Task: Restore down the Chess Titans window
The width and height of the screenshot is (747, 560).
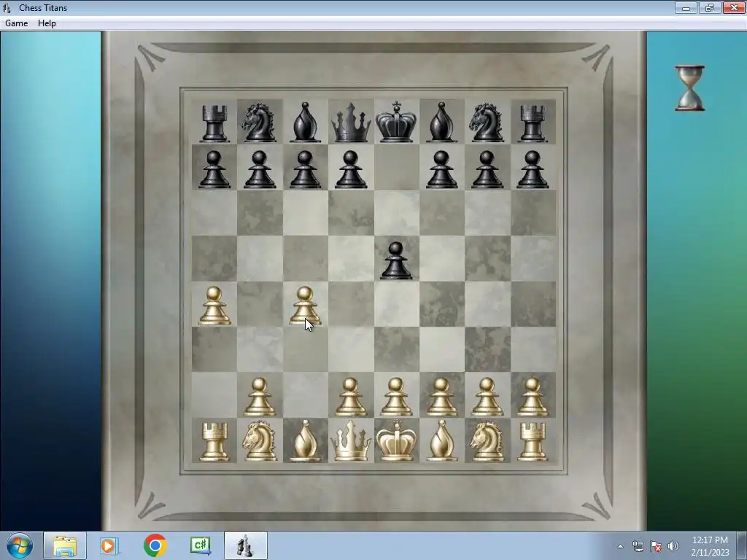Action: [x=709, y=7]
